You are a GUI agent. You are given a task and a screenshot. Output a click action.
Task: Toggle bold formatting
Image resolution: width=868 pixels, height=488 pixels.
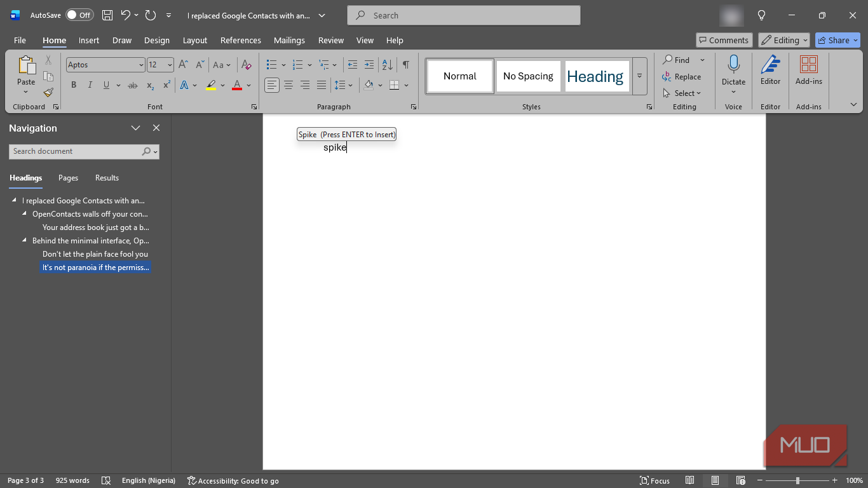(x=74, y=85)
